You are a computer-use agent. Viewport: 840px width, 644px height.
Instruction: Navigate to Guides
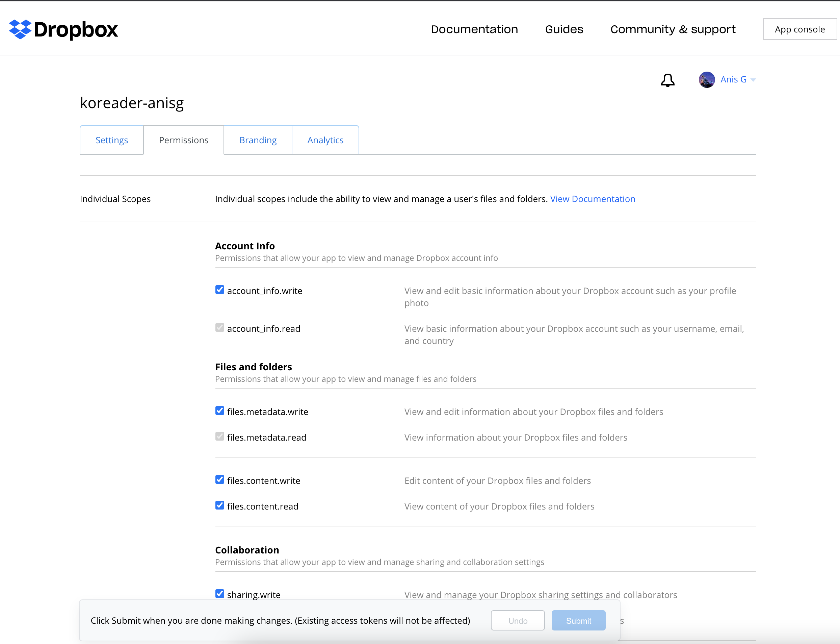(564, 29)
